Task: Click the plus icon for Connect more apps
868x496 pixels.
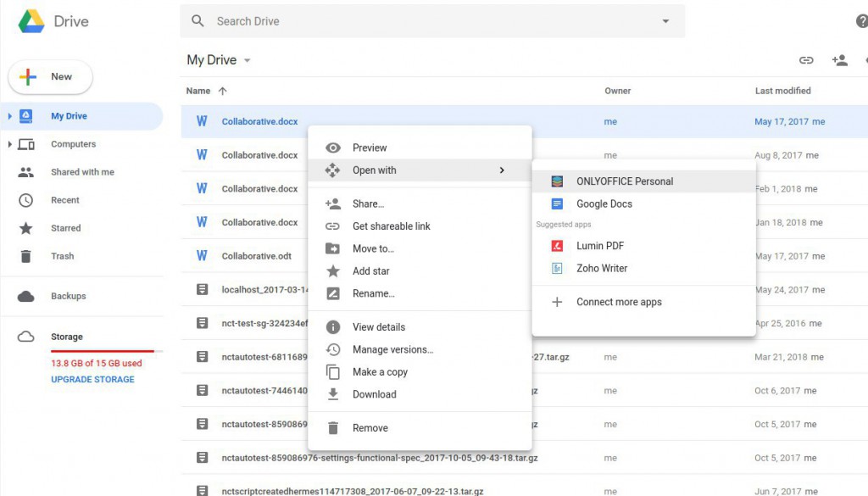Action: pos(557,302)
